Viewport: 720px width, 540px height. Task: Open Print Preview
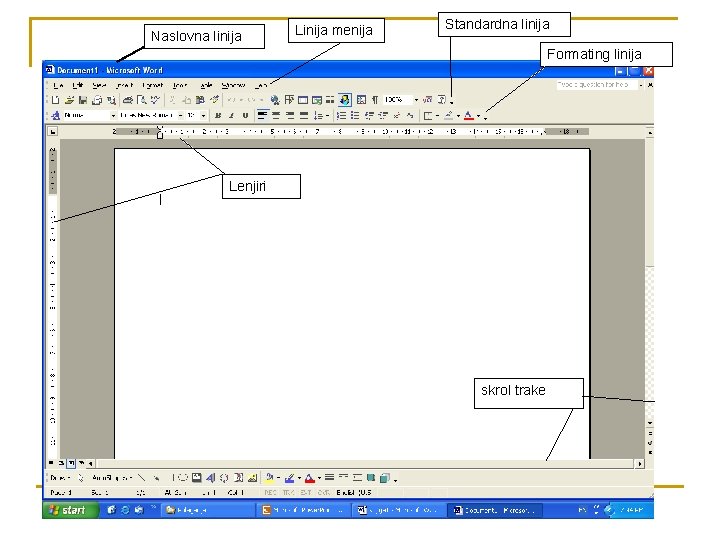(142, 100)
